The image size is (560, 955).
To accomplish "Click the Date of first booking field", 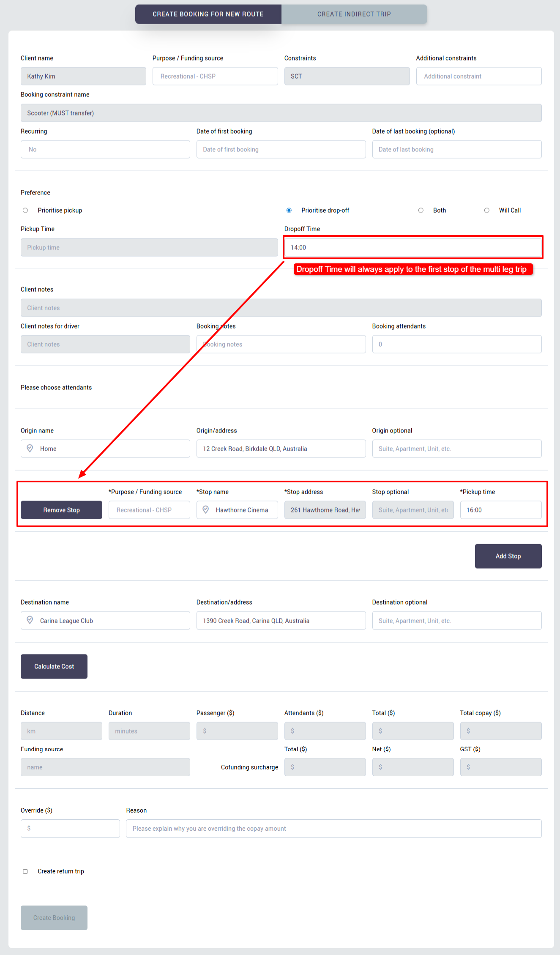I will click(281, 149).
